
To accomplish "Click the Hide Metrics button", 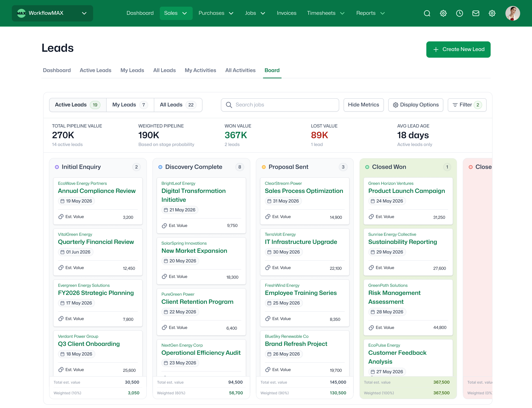I will point(364,105).
